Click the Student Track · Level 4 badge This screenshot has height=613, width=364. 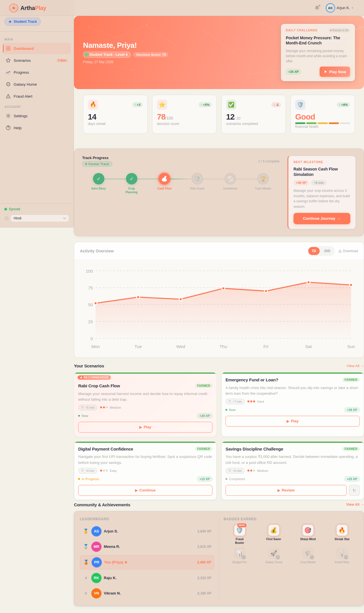tap(107, 55)
